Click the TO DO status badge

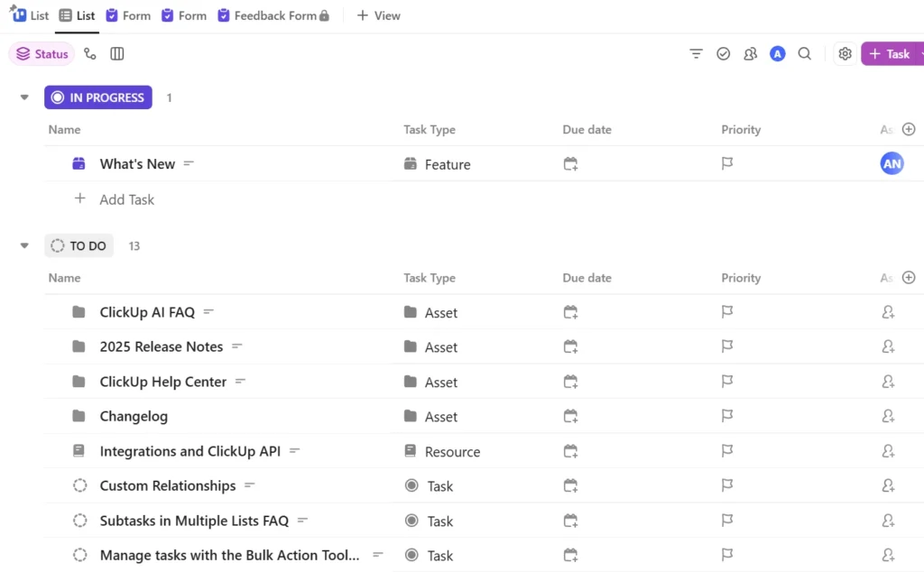(x=79, y=245)
